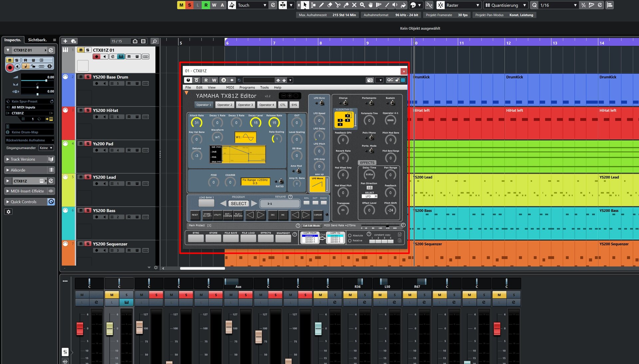The image size is (639, 364).
Task: Select the Glue tool
Action: click(x=346, y=5)
